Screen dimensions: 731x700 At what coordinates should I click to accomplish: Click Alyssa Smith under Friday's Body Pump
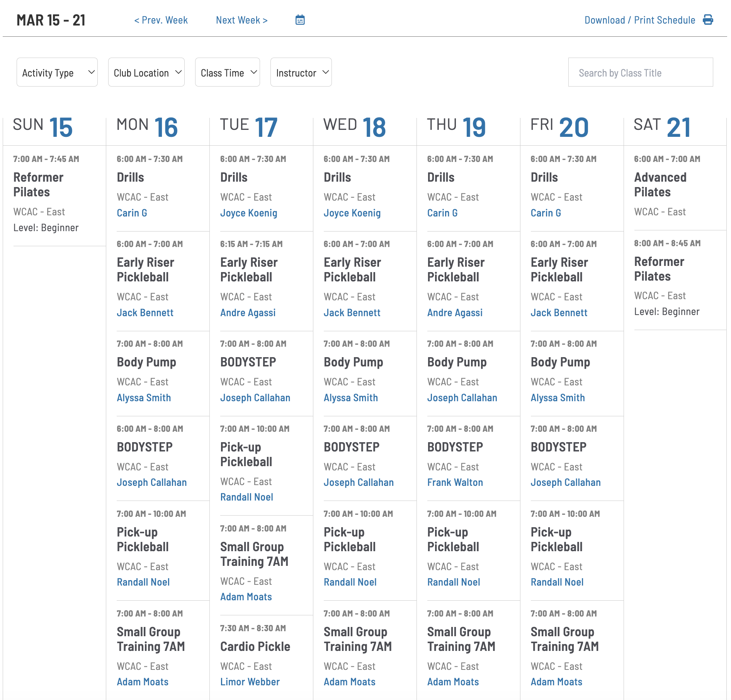click(558, 397)
